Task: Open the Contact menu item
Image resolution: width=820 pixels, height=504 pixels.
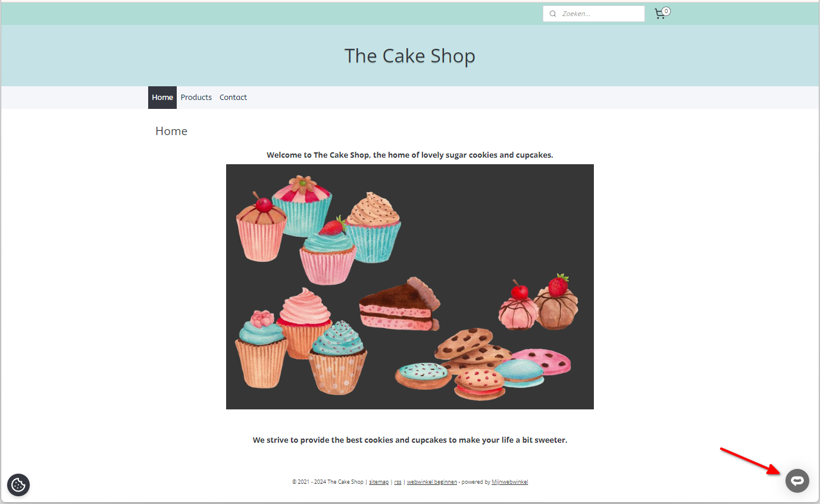Action: [x=233, y=98]
